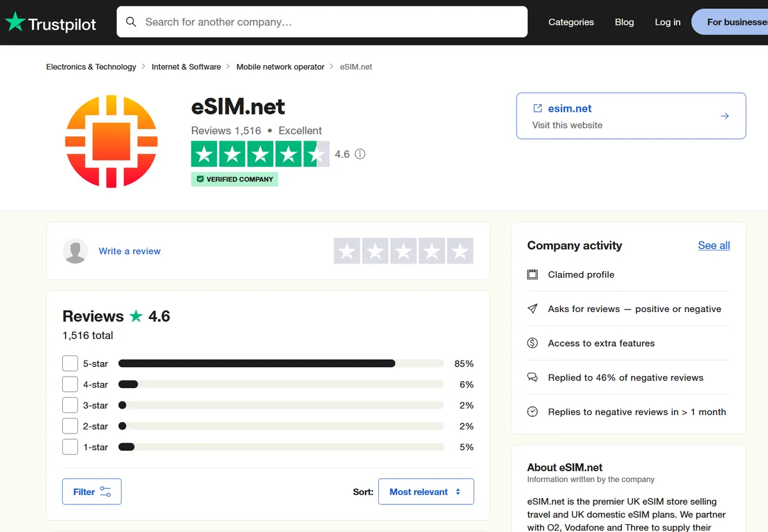Click the dollar sign extra features icon

[x=532, y=343]
